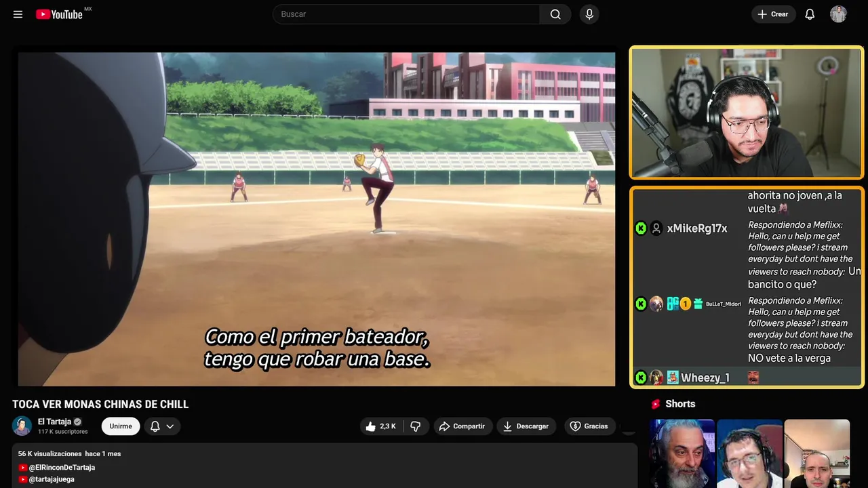Dislike the video with thumbs down
Image resolution: width=868 pixels, height=488 pixels.
click(x=416, y=426)
